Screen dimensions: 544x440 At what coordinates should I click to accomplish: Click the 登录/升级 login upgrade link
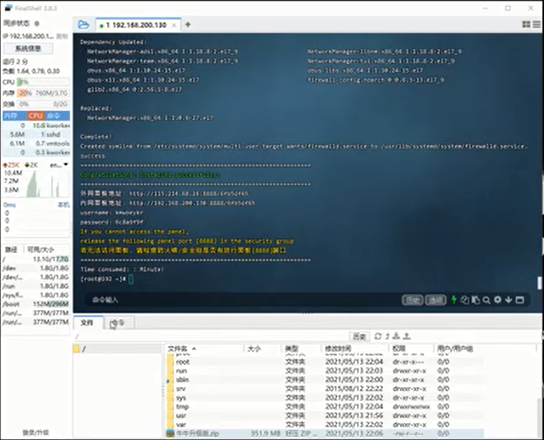(x=35, y=432)
